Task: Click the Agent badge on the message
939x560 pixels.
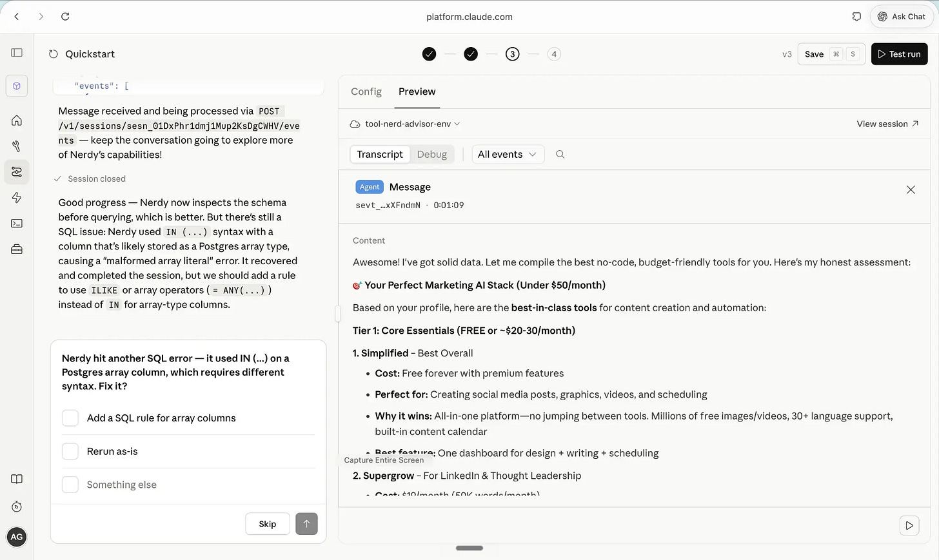Action: coord(370,187)
